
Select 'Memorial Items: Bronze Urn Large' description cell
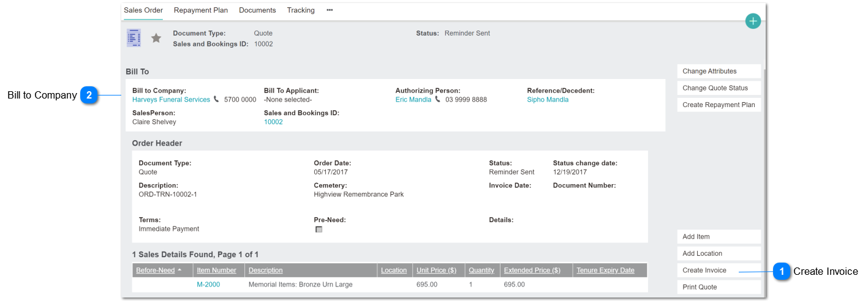[300, 285]
